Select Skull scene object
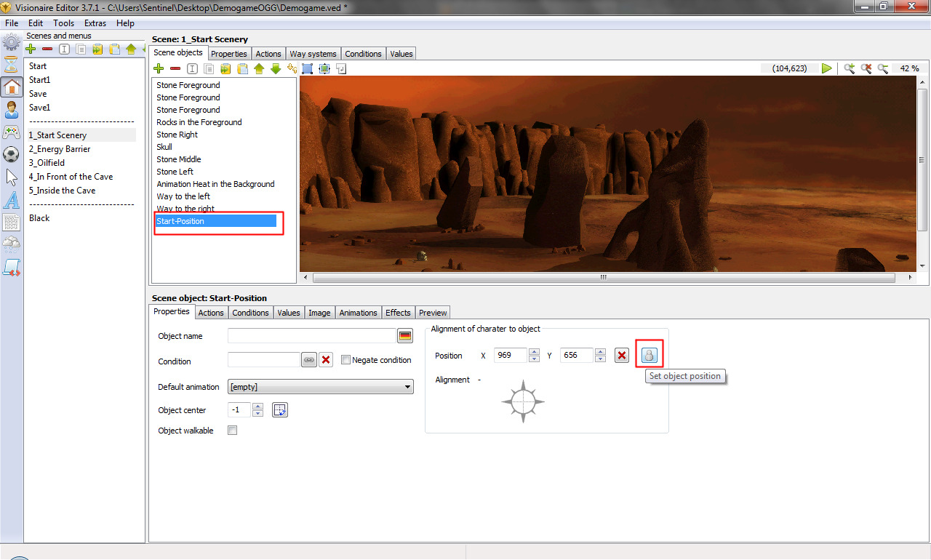Viewport: 931px width, 560px height. [164, 147]
